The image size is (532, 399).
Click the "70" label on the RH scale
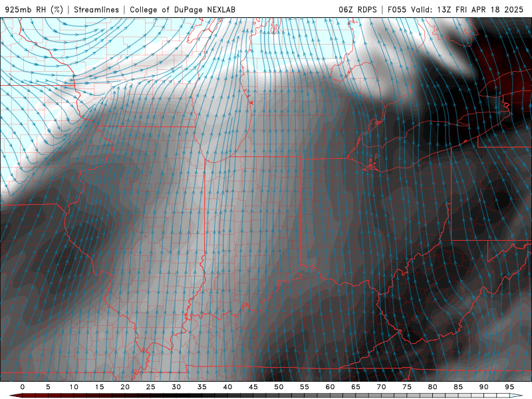point(381,387)
